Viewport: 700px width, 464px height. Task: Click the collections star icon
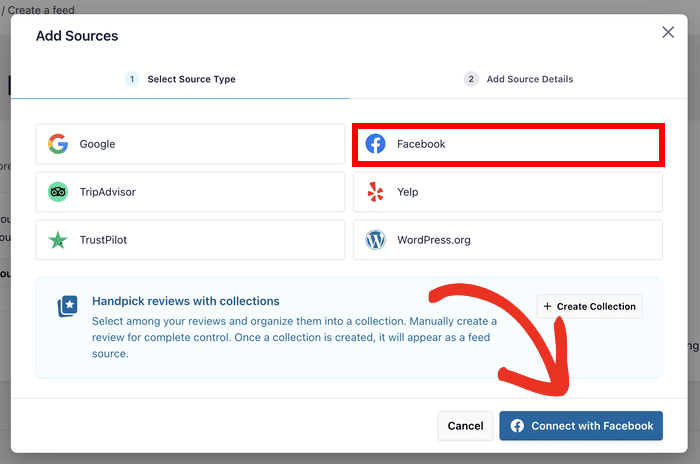[67, 306]
